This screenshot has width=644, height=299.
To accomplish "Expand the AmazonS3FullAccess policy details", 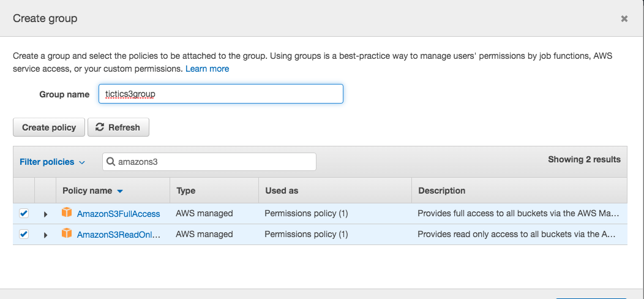I will (45, 214).
